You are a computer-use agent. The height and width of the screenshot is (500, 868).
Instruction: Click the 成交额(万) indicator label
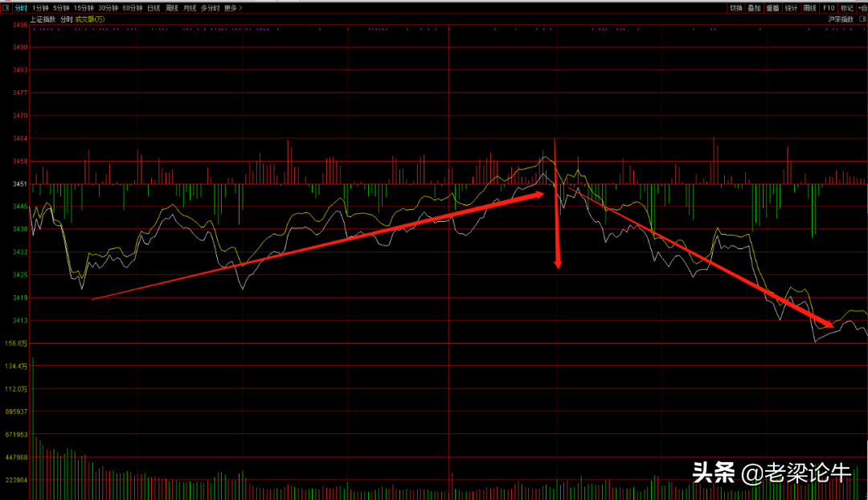pos(90,19)
